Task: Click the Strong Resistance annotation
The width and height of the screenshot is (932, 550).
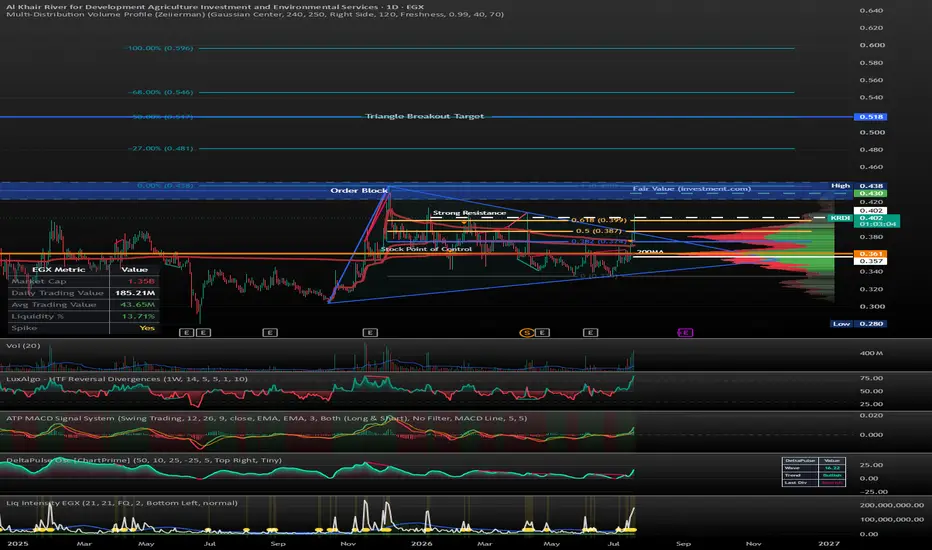Action: click(470, 212)
